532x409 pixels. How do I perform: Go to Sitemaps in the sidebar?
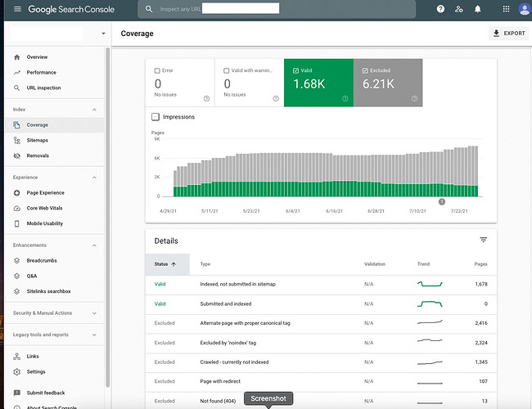coord(38,140)
